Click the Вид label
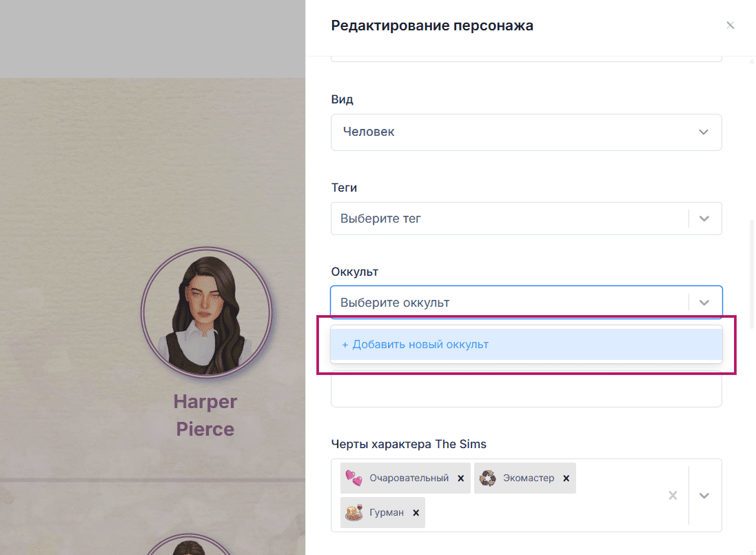Viewport: 756px width, 555px height. tap(342, 99)
